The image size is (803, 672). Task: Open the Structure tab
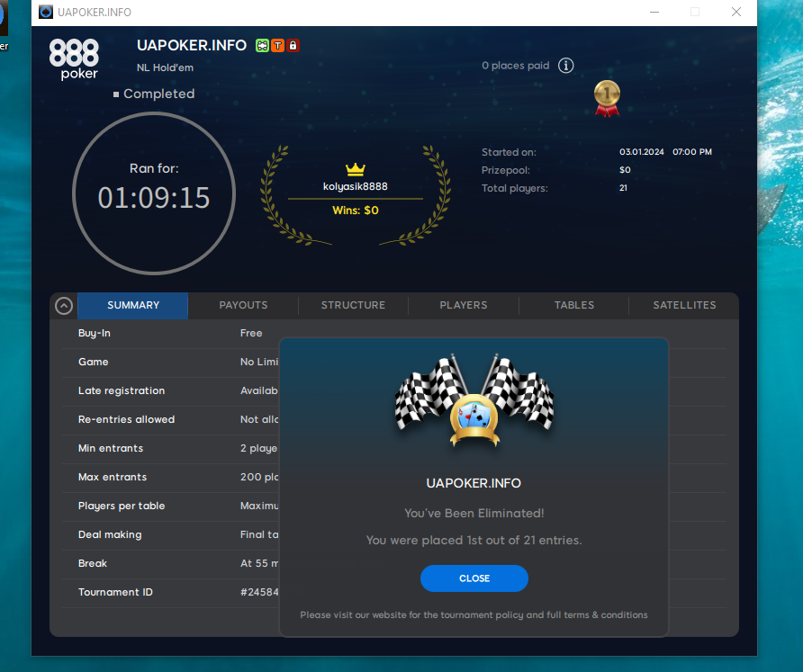click(354, 306)
